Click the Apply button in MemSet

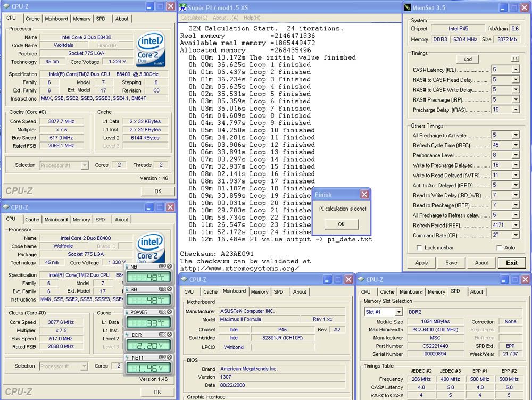pos(421,263)
